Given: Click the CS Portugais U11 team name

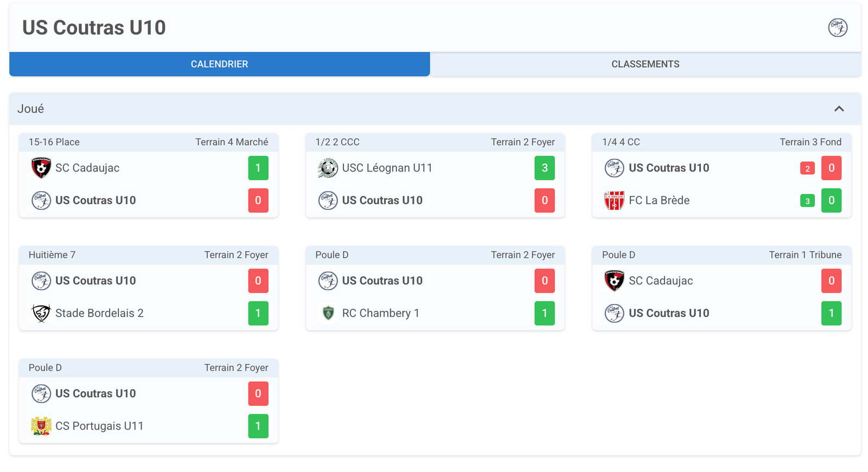Looking at the screenshot, I should coord(99,426).
